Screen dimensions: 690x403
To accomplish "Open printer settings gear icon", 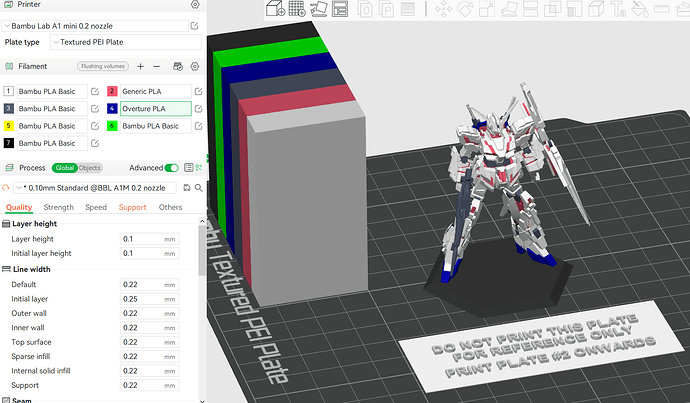I will click(x=195, y=4).
